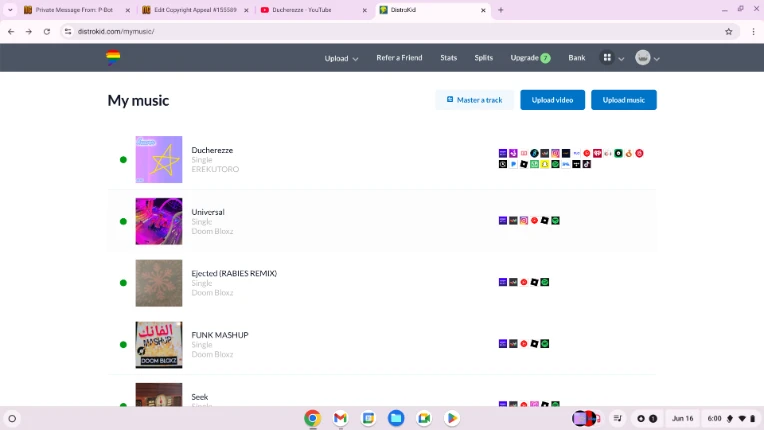Open the Ducherezze release
This screenshot has height=430, width=764.
(212, 150)
